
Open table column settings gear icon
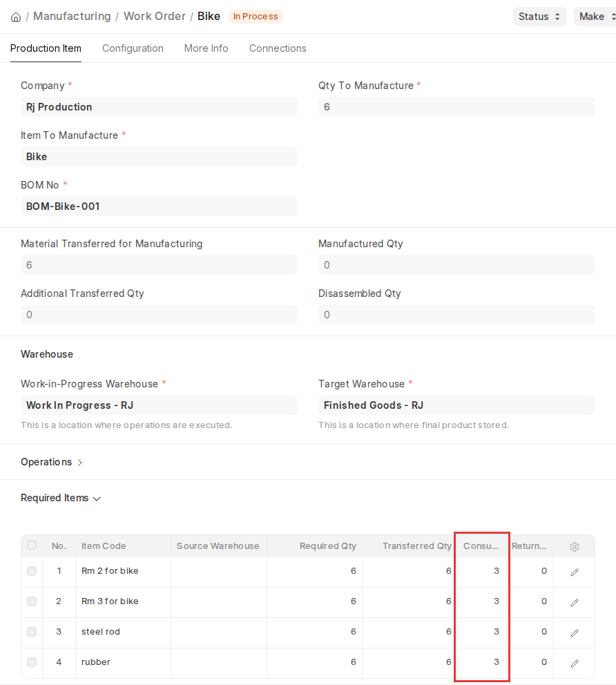click(575, 546)
